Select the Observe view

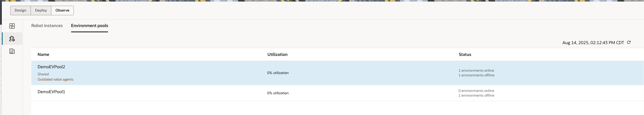(x=62, y=11)
